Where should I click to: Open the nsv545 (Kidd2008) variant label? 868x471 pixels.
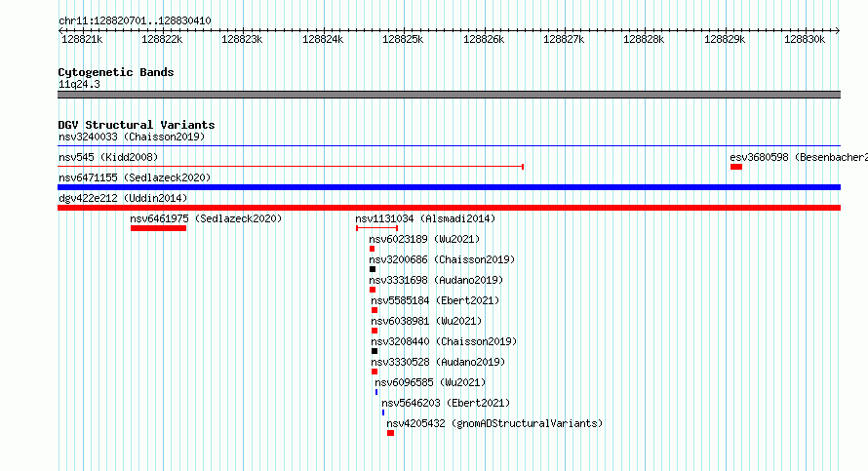(x=108, y=157)
